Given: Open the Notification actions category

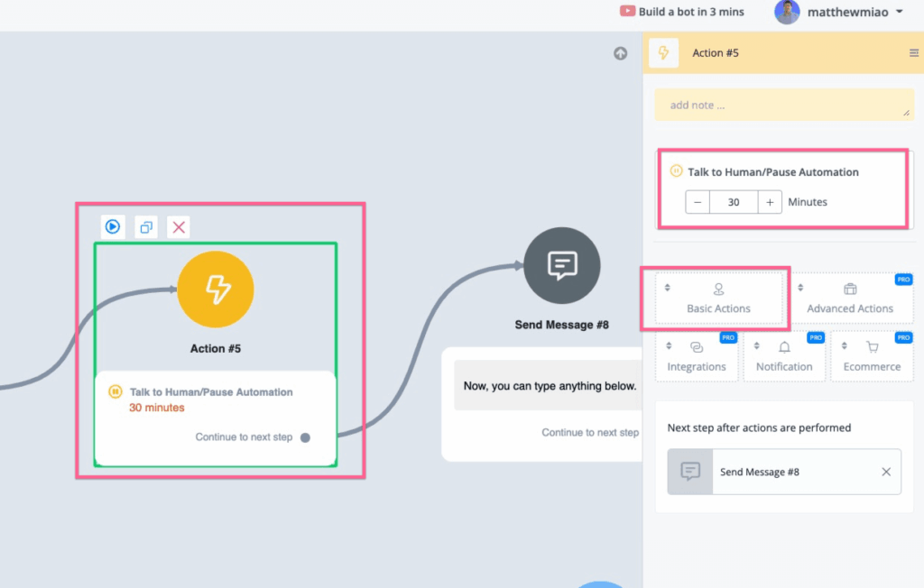Looking at the screenshot, I should [x=784, y=356].
